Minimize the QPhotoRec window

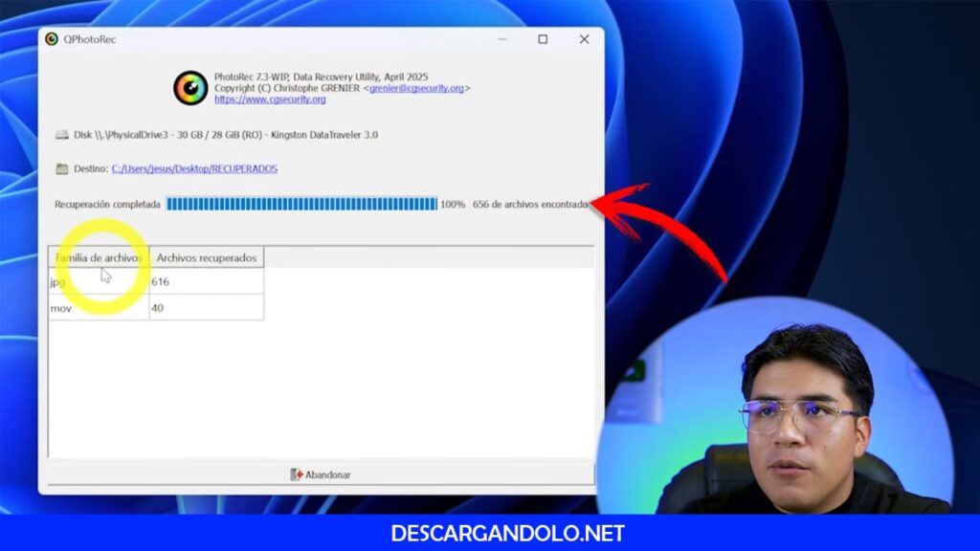pos(502,39)
